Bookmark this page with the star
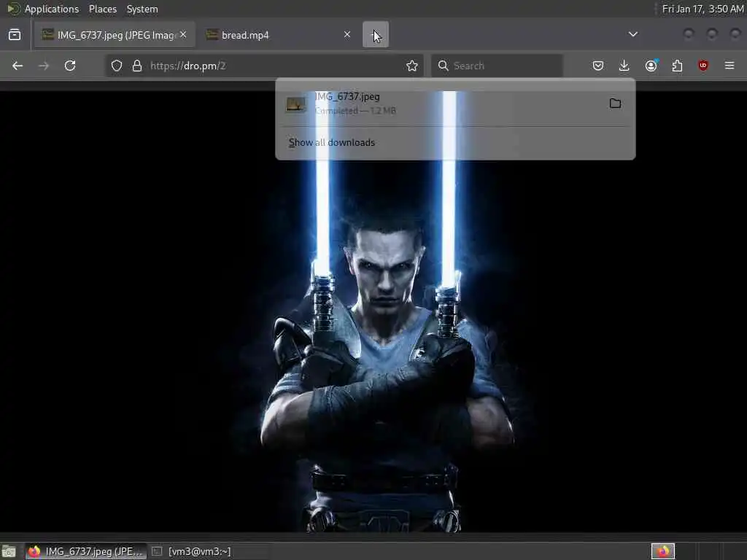 [412, 66]
